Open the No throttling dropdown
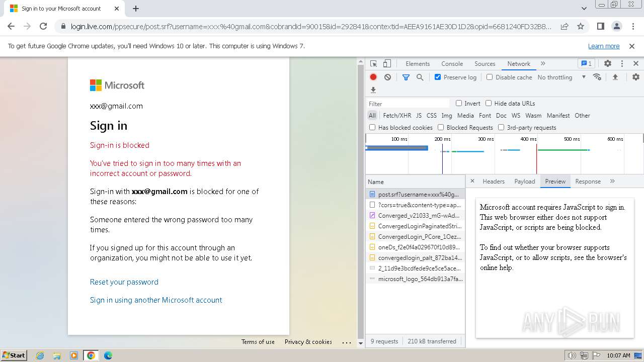This screenshot has height=362, width=644. [x=561, y=77]
